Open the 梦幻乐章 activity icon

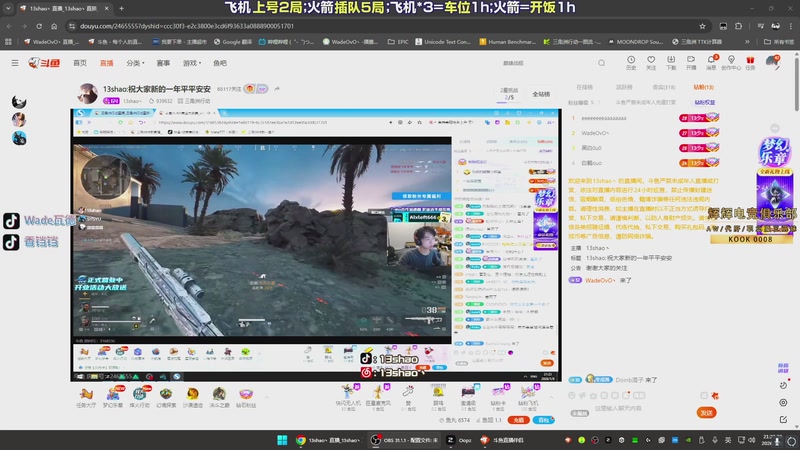pos(113,397)
